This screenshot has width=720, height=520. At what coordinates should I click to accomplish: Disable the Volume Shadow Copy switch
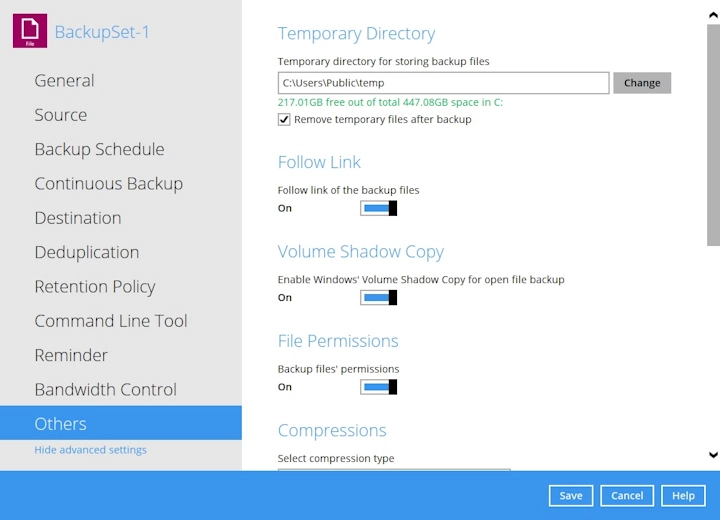click(379, 298)
